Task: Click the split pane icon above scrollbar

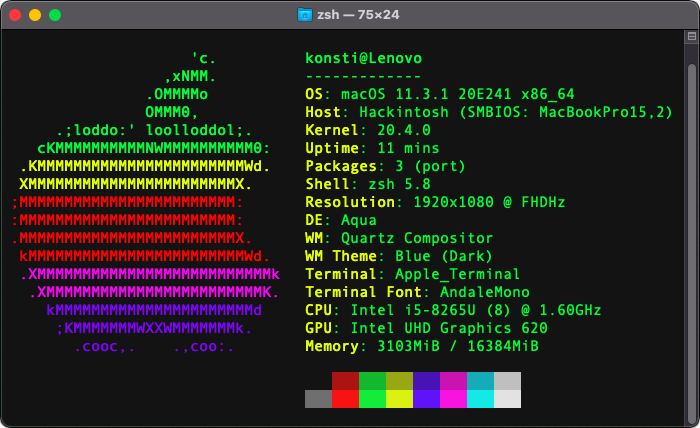Action: pyautogui.click(x=692, y=37)
